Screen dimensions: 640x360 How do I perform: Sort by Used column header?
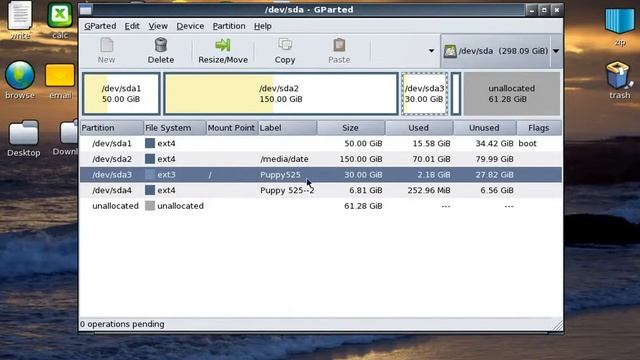pos(419,128)
